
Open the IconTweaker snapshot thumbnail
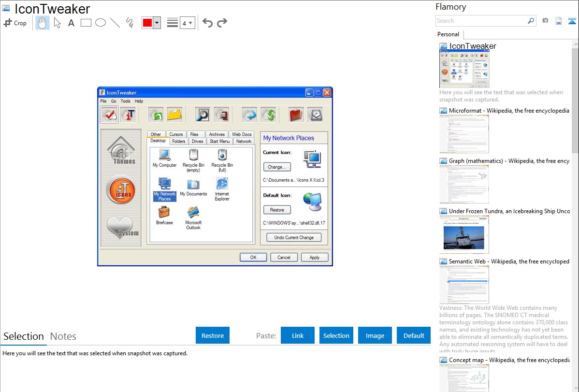[464, 69]
